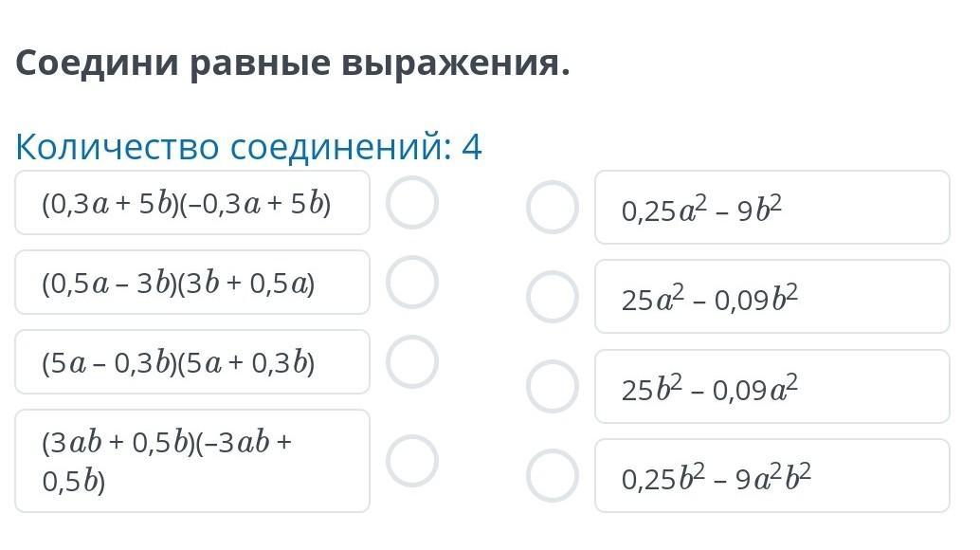Select connector circle left of 0,25a² – 9b²
The height and width of the screenshot is (550, 980).
tap(552, 207)
